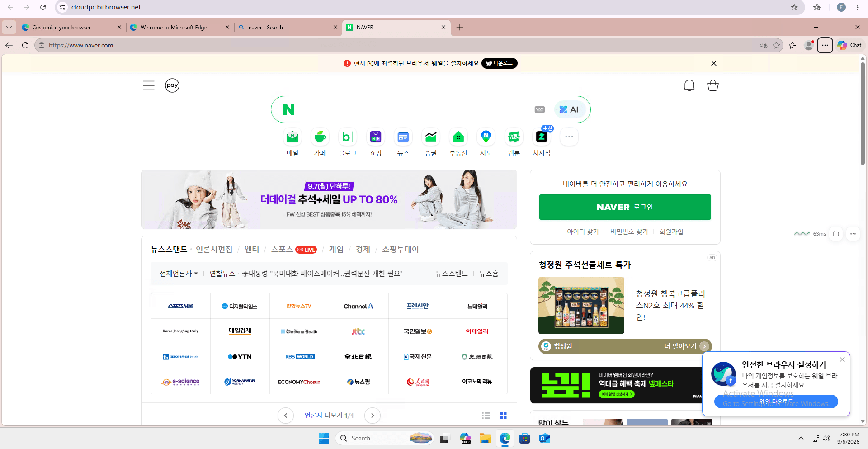Viewport: 868px width, 449px height.
Task: Click the 아이디 찾기 link
Action: 583,232
